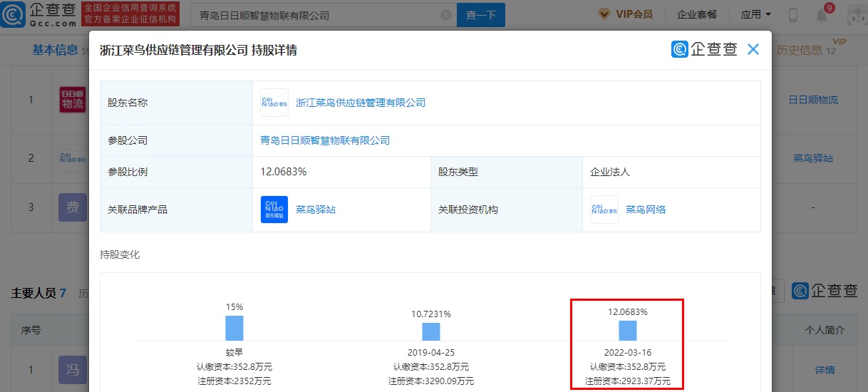868x392 pixels.
Task: Click the user avatar in the header
Action: (857, 15)
